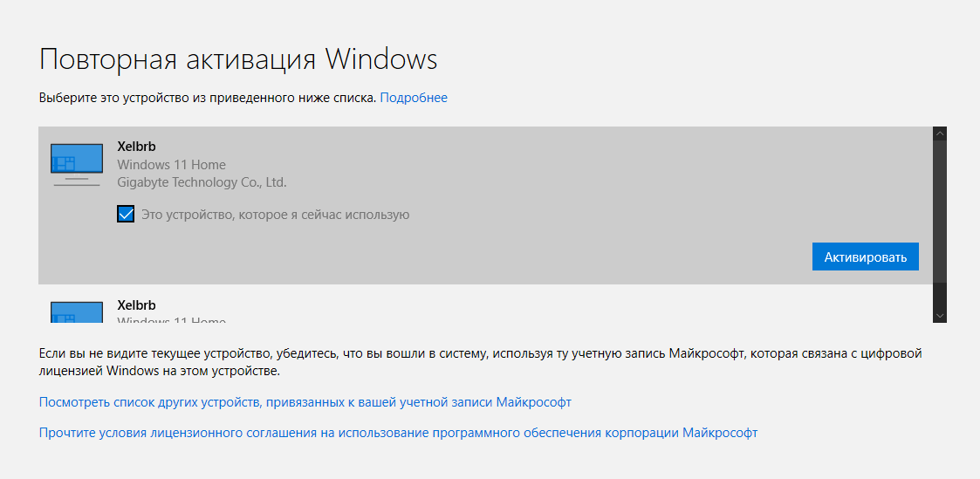Click the 'Повторная активация Windows' heading
Image resolution: width=980 pixels, height=479 pixels.
tap(238, 59)
